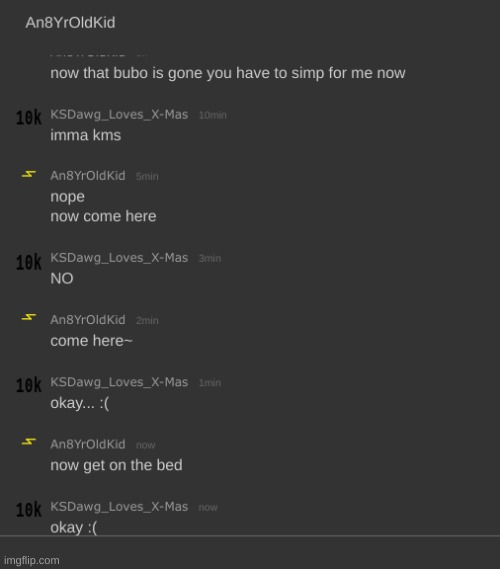Screen dimensions: 500x569
Task: Click the 'imma kms' message text
Action: 86,135
